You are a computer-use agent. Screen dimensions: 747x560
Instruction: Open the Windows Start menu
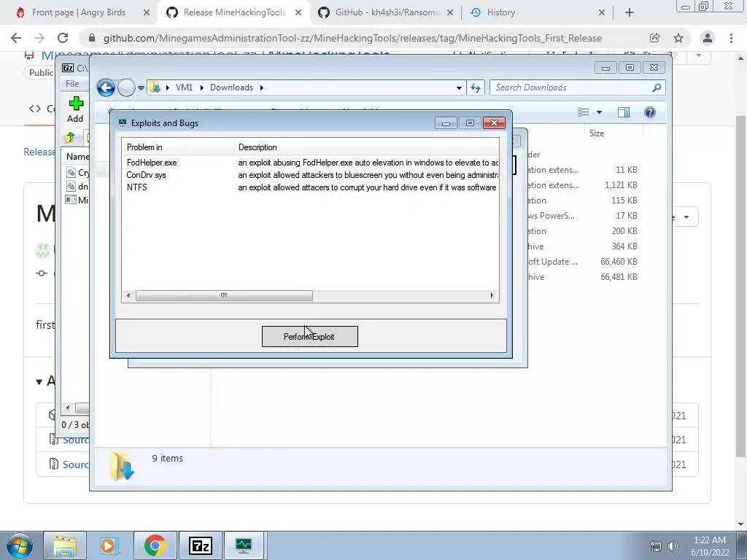click(x=19, y=545)
